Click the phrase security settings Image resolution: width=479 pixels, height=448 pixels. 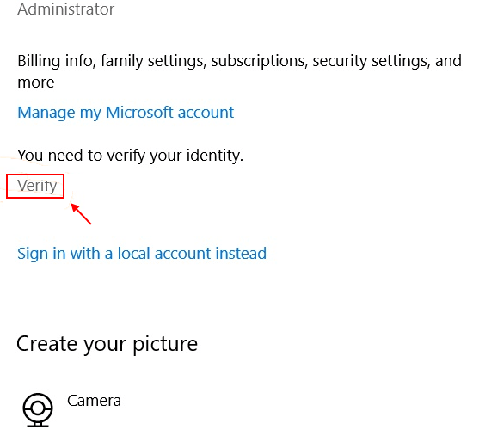372,61
